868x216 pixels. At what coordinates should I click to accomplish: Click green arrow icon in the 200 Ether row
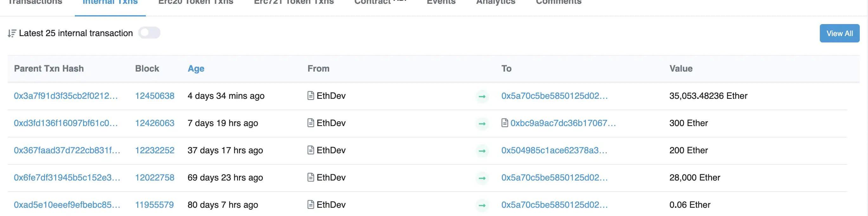pos(482,151)
